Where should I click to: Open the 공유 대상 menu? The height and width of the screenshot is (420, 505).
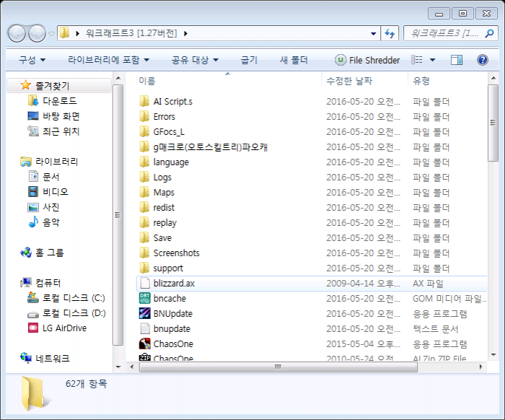(195, 60)
